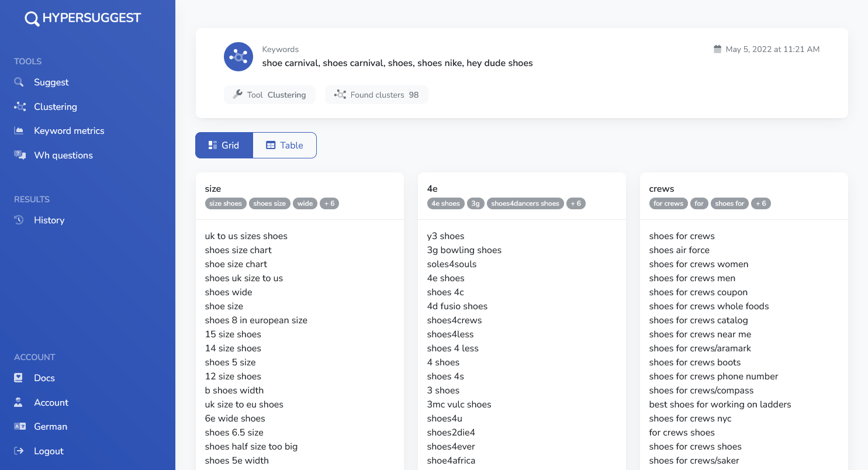The height and width of the screenshot is (470, 868).
Task: Switch to Grid view
Action: tap(224, 145)
